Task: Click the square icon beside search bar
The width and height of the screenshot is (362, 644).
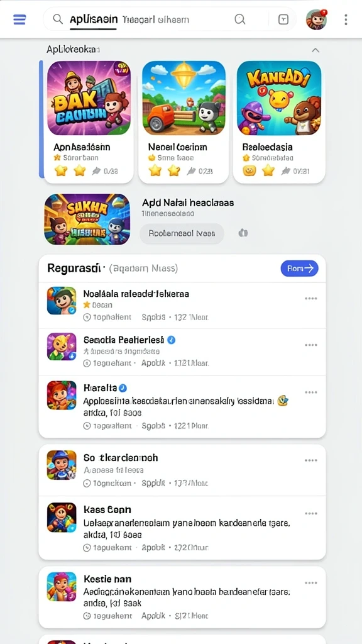Action: click(x=283, y=19)
